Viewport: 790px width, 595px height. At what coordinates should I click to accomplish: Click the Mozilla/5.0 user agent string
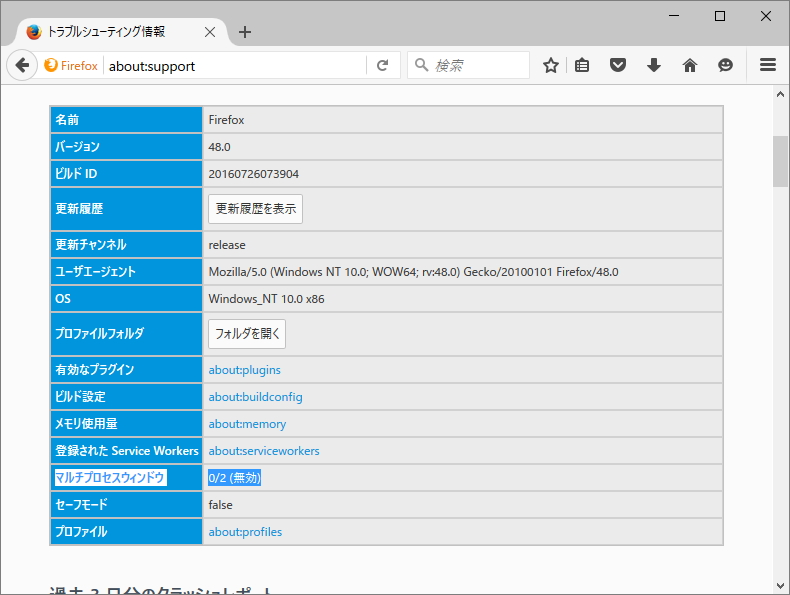[x=413, y=272]
